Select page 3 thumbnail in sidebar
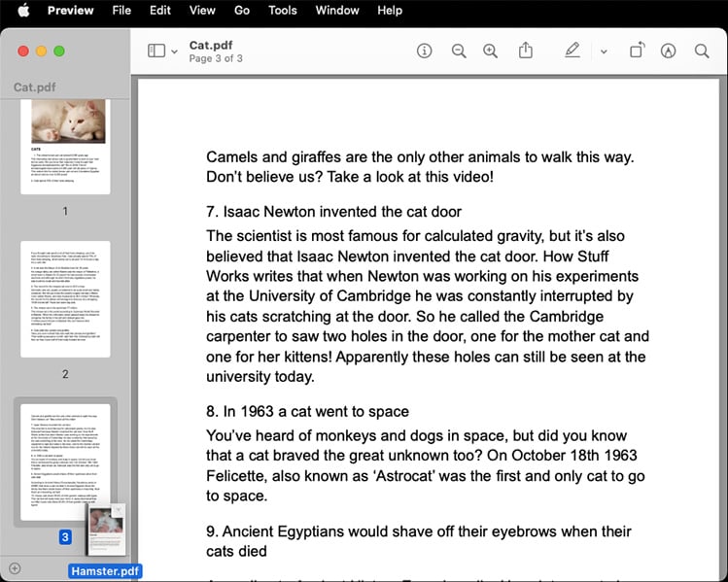 (x=65, y=462)
